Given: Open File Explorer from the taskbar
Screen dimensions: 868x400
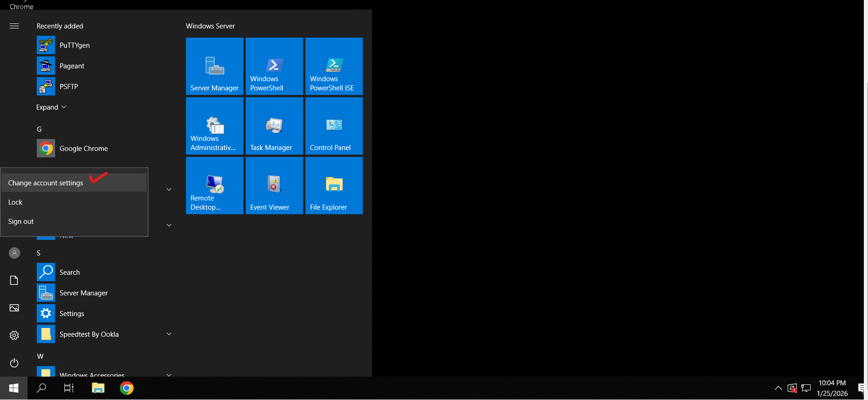Looking at the screenshot, I should pos(98,388).
